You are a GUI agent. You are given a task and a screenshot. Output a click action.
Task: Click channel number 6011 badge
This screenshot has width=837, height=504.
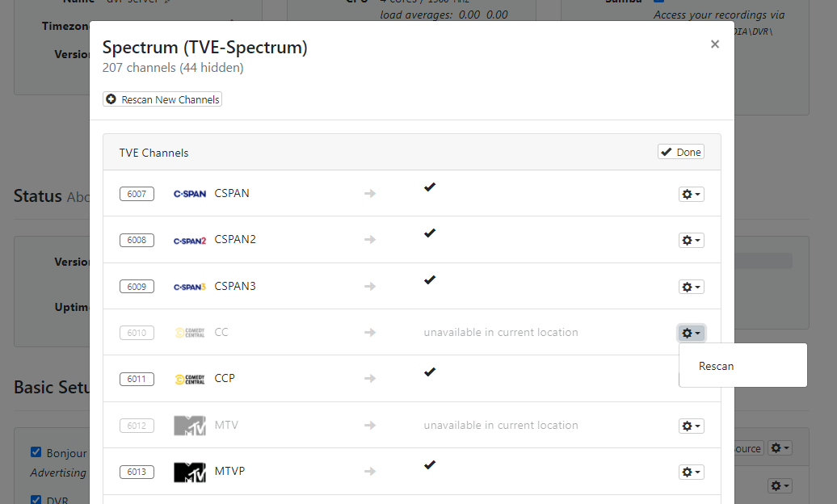coord(137,379)
